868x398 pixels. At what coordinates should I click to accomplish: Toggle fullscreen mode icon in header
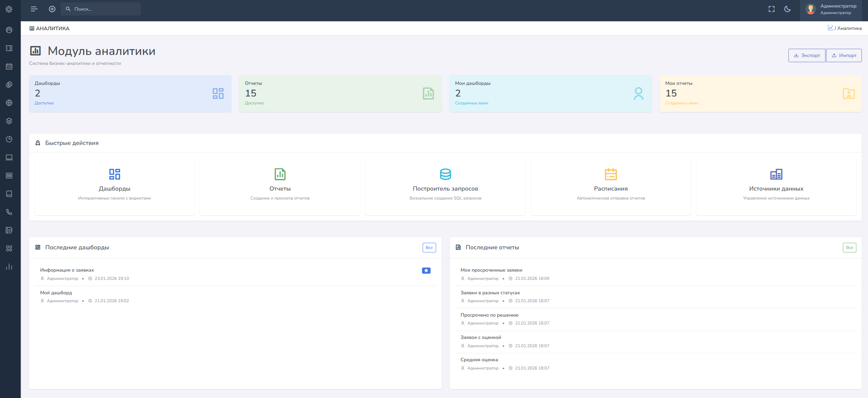click(772, 9)
